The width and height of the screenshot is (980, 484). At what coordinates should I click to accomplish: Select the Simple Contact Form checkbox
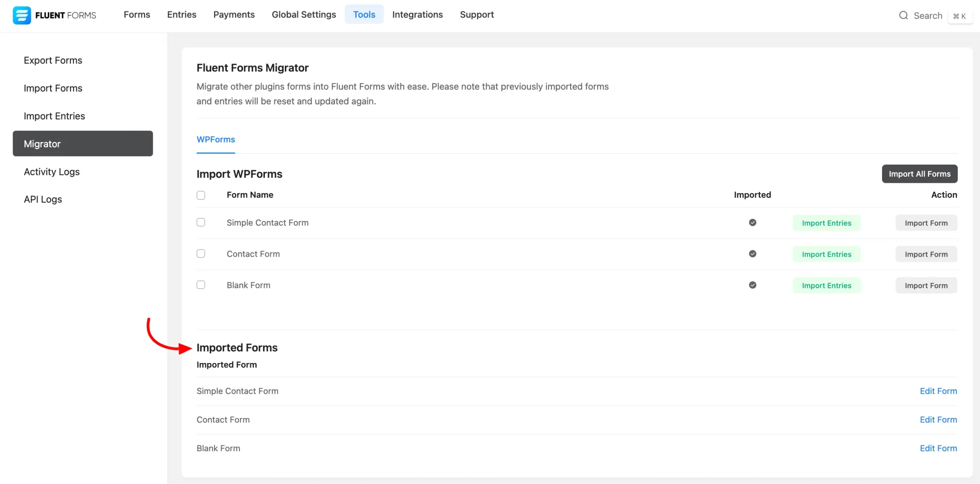201,222
